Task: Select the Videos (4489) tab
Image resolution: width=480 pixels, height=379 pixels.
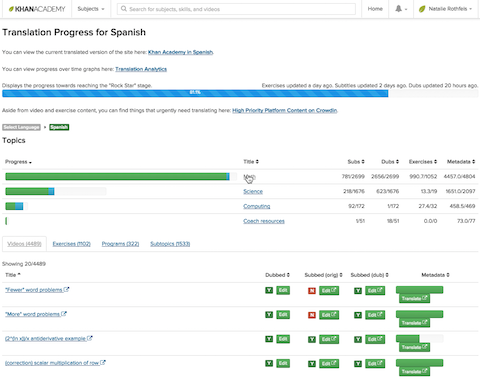Action: (24, 244)
